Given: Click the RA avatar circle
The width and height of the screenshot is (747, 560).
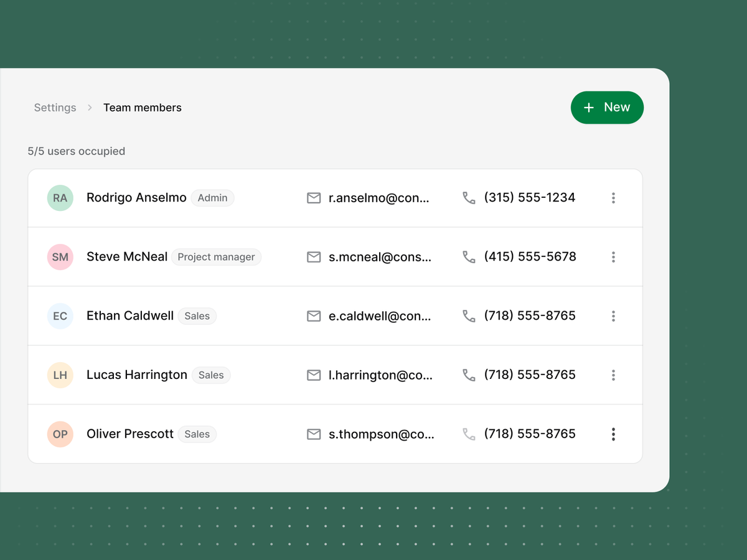Looking at the screenshot, I should tap(60, 198).
